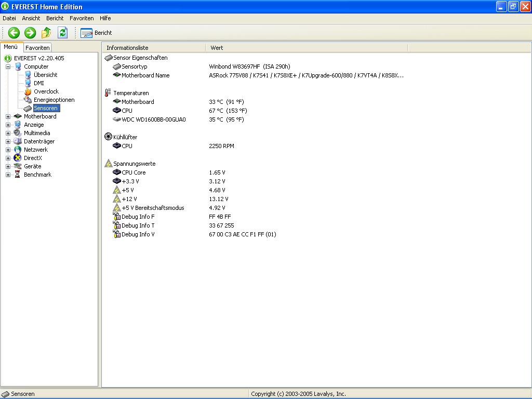Expand the Netzwerk tree node
Viewport: 532px width, 399px height.
[8, 150]
